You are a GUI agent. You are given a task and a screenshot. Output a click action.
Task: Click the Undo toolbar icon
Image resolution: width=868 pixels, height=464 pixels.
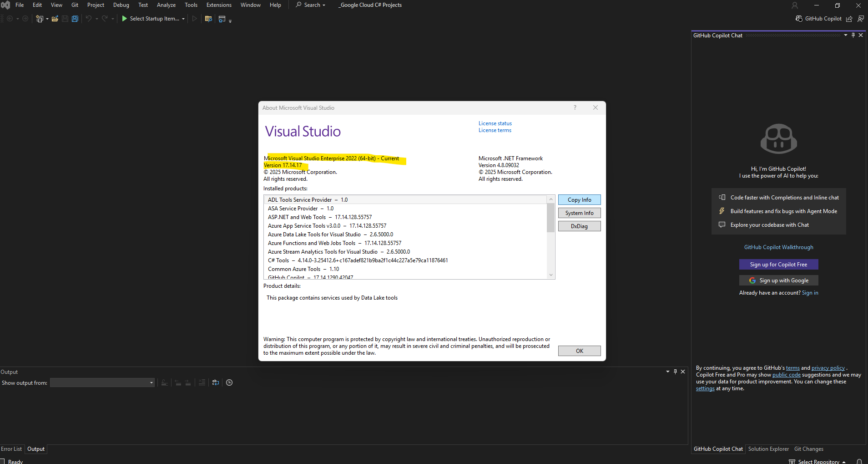[x=89, y=19]
